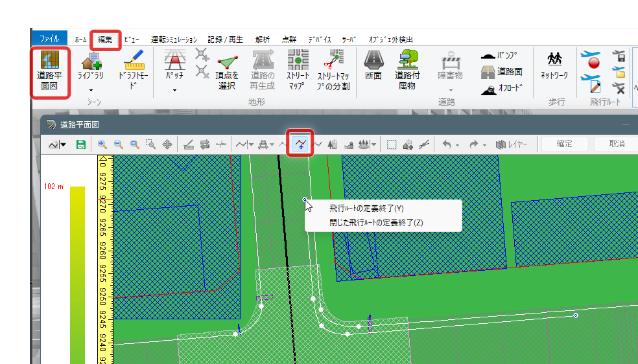
Task: Click the building add model icon
Action: (x=408, y=144)
